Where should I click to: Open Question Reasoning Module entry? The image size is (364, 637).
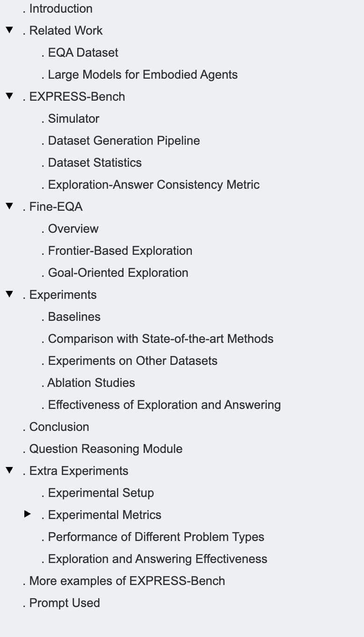pos(106,449)
